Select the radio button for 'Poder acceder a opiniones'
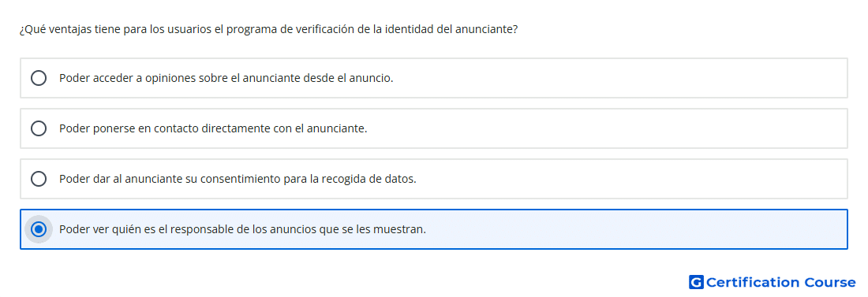 pyautogui.click(x=39, y=78)
